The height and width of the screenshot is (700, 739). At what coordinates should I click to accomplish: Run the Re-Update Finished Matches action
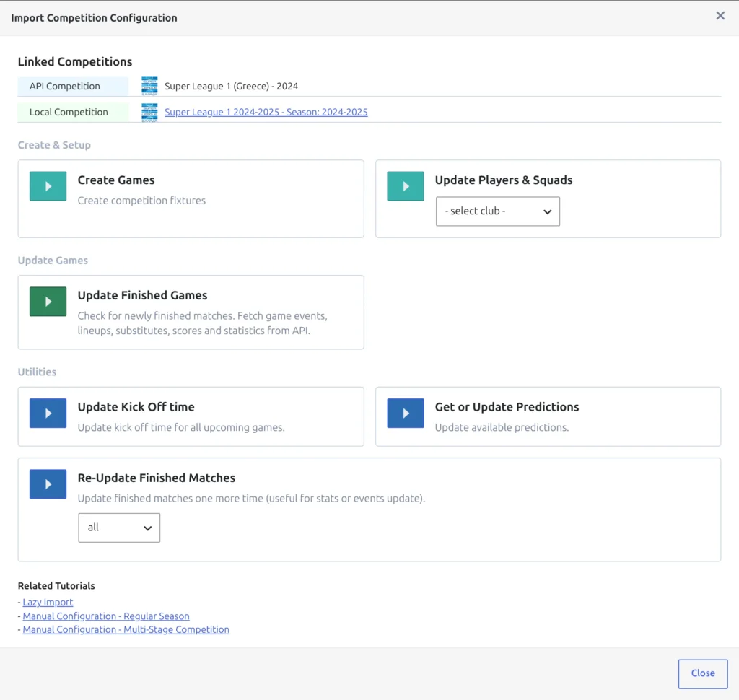48,484
